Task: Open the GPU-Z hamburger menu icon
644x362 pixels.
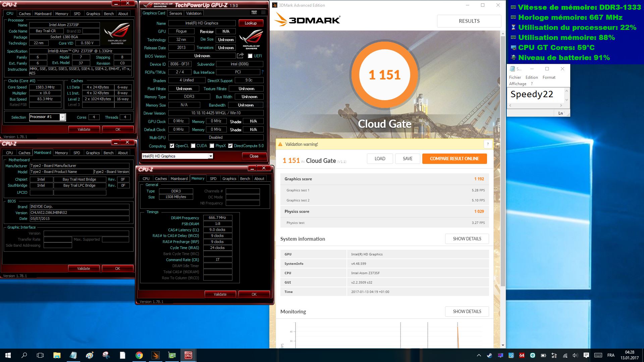Action: pos(263,12)
